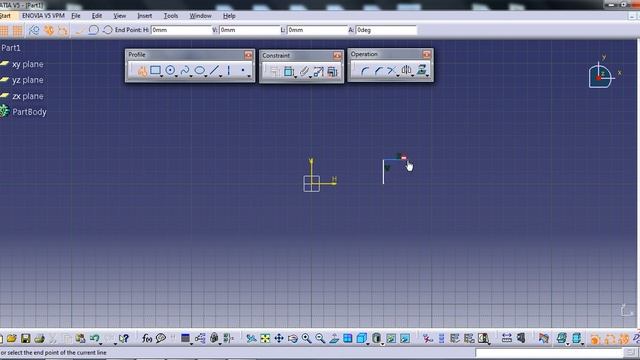640x360 pixels.
Task: Open the Edit menu
Action: 97,16
